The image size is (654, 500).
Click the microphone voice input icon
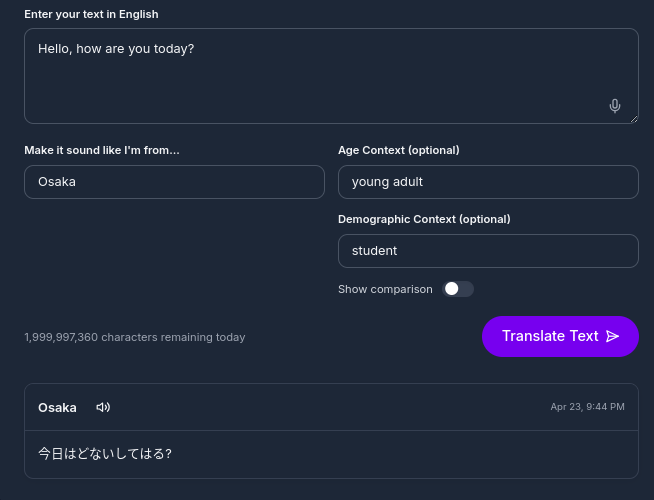tap(615, 106)
